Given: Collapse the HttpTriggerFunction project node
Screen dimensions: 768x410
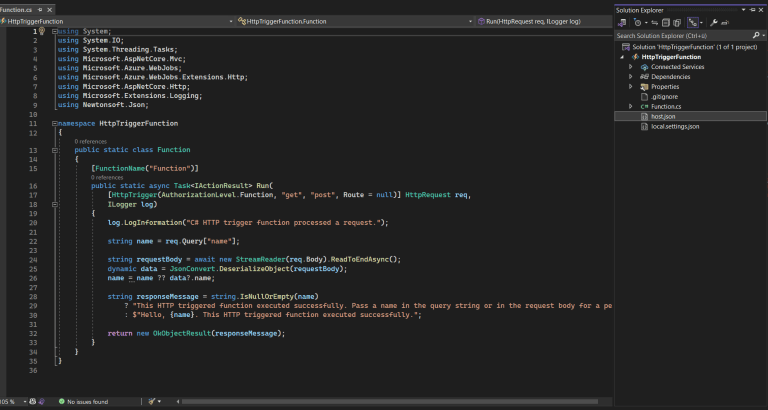Looking at the screenshot, I should coord(622,57).
